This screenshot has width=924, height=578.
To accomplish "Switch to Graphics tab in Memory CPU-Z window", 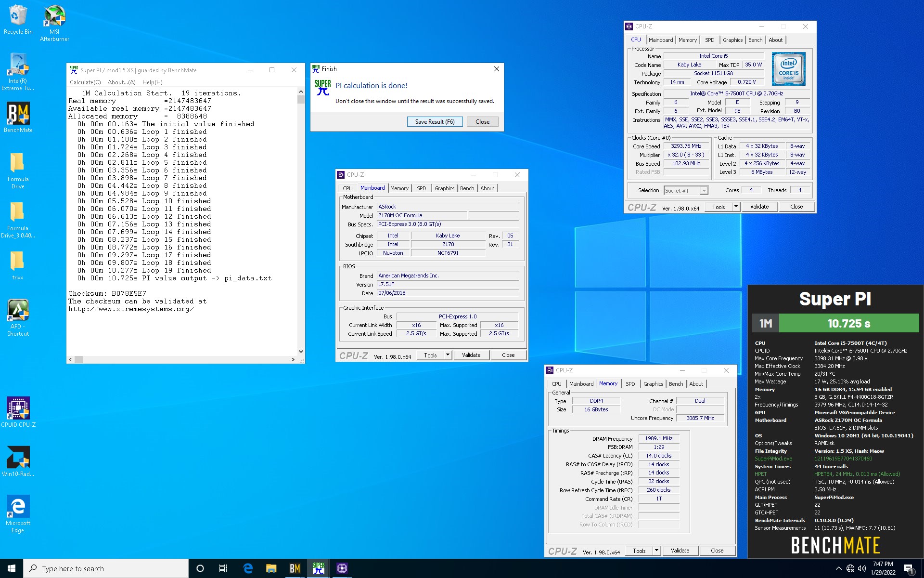I will 653,384.
